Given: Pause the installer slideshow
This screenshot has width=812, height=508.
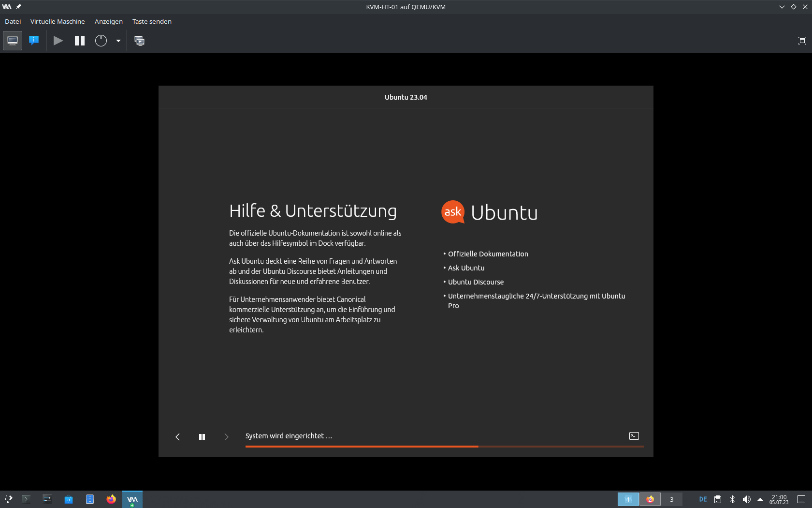Looking at the screenshot, I should tap(202, 437).
